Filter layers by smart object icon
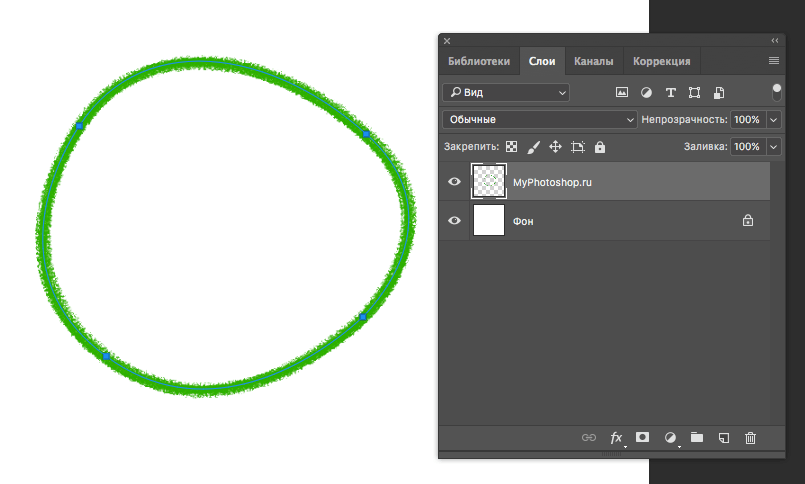805x484 pixels. click(x=719, y=92)
